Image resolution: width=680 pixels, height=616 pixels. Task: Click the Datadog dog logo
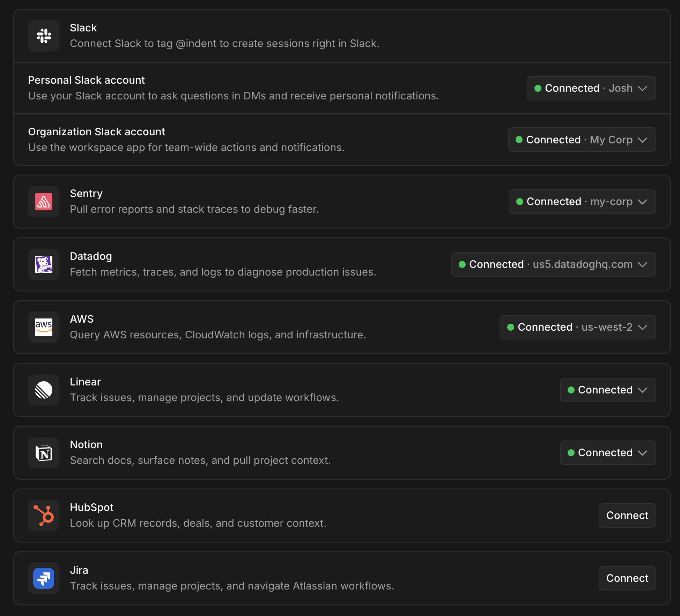pyautogui.click(x=43, y=264)
